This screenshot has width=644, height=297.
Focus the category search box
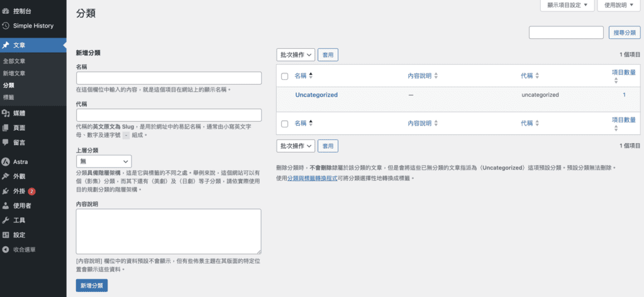point(566,33)
